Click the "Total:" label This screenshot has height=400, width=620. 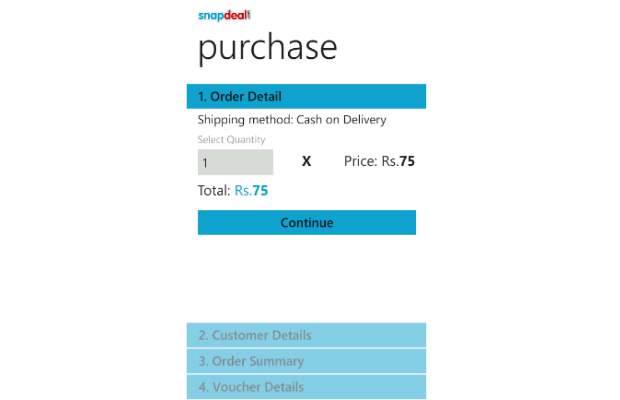[x=214, y=191]
